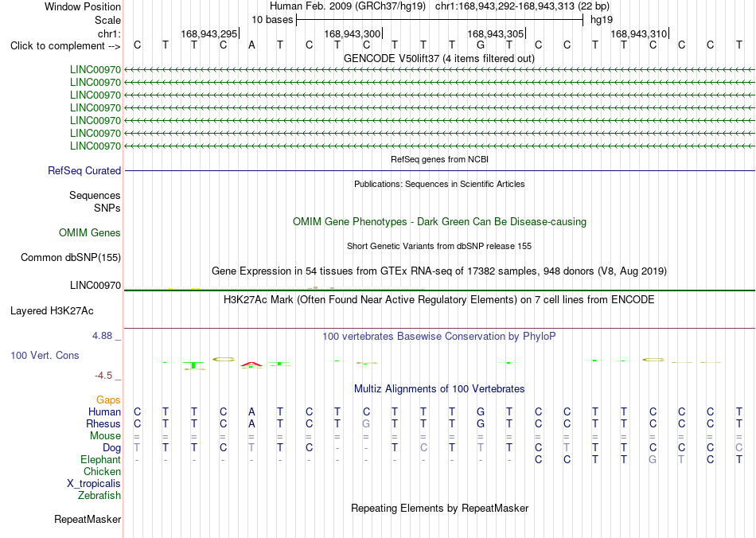
Task: Select the X_tropicalis alignment row label
Action: click(x=94, y=484)
